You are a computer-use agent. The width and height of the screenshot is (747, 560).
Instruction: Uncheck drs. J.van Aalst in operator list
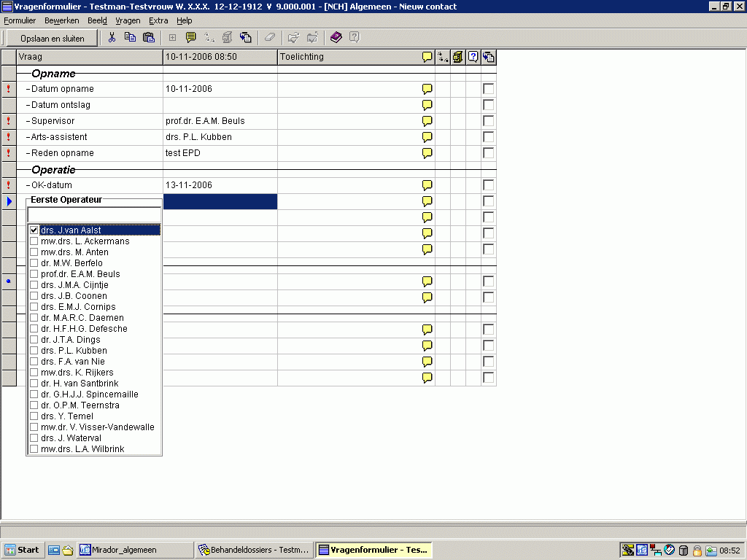[34, 230]
